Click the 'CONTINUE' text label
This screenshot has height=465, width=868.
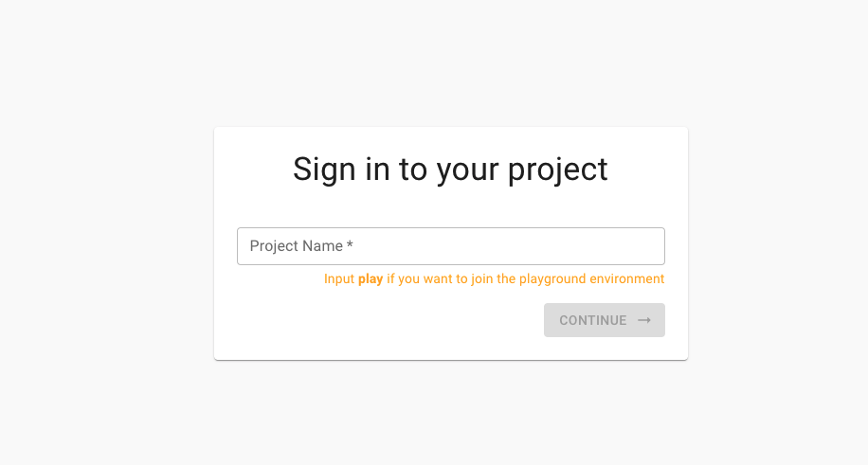(593, 320)
